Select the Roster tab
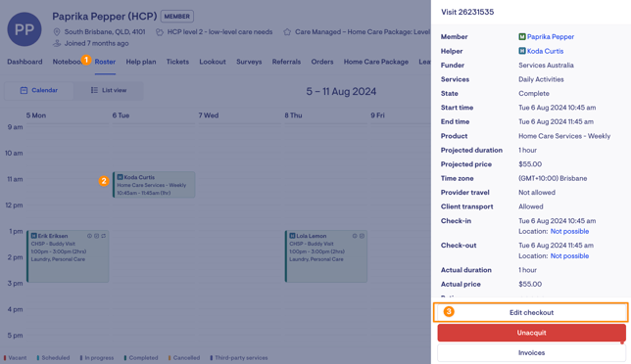Screen dimensions: 631x364 click(x=105, y=62)
